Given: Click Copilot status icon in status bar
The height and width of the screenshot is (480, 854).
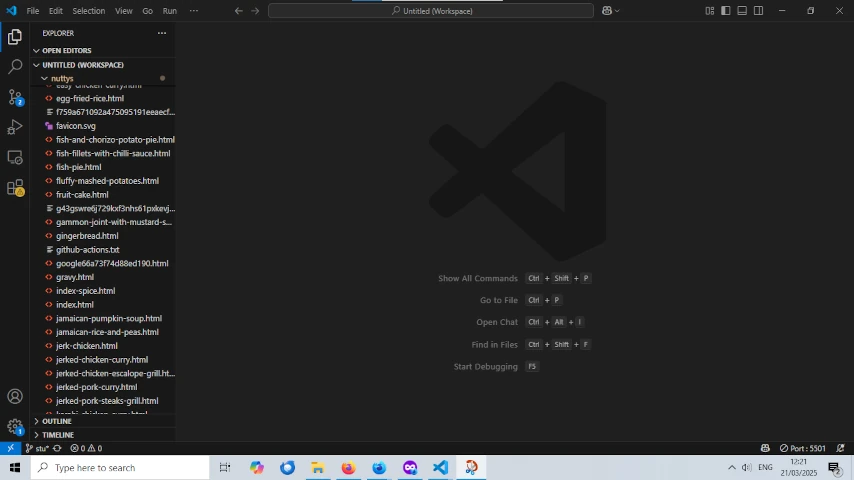Looking at the screenshot, I should pyautogui.click(x=765, y=448).
